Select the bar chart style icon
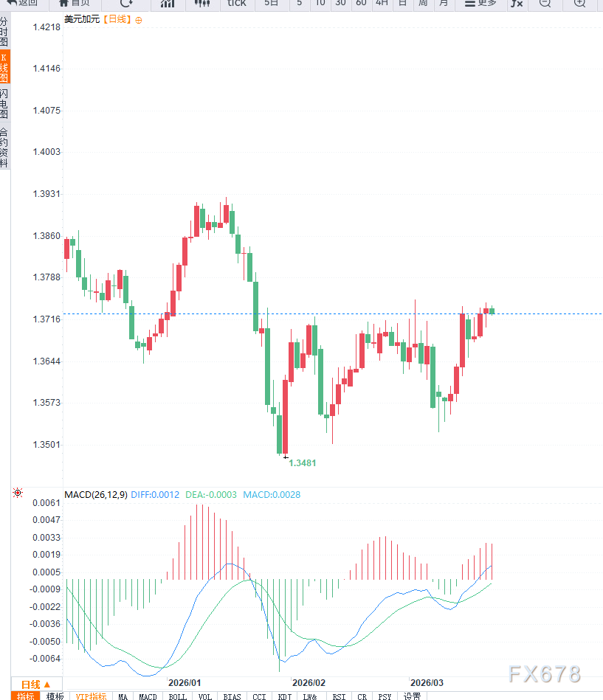The height and width of the screenshot is (700, 603). (168, 4)
